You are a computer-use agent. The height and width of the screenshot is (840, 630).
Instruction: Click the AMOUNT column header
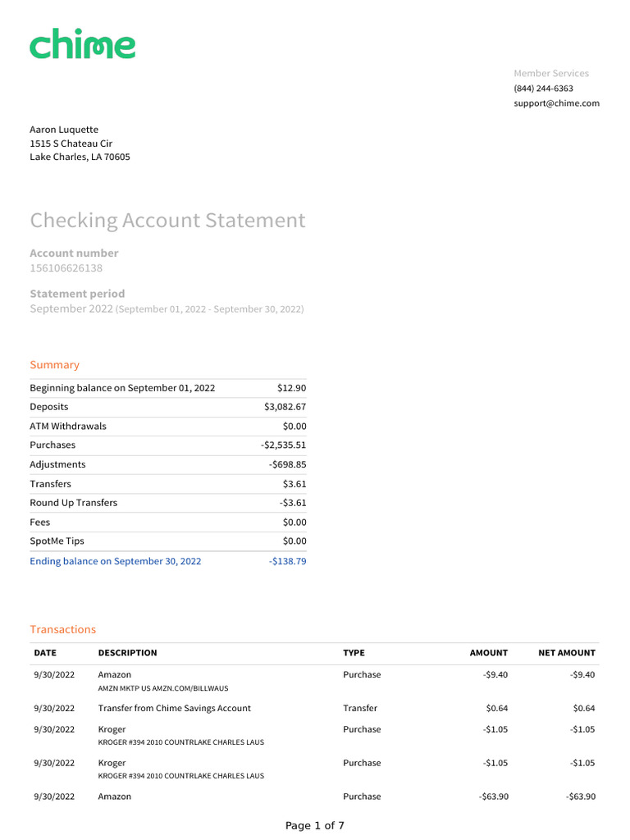pos(489,653)
